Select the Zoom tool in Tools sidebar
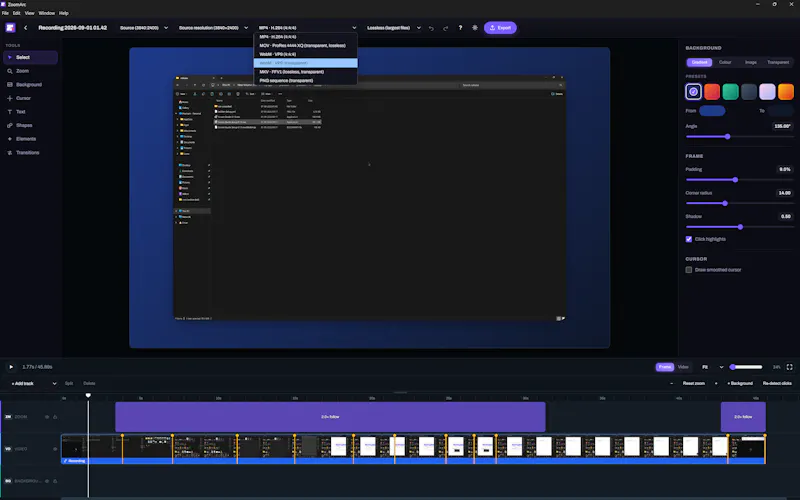The image size is (800, 500). (30, 71)
